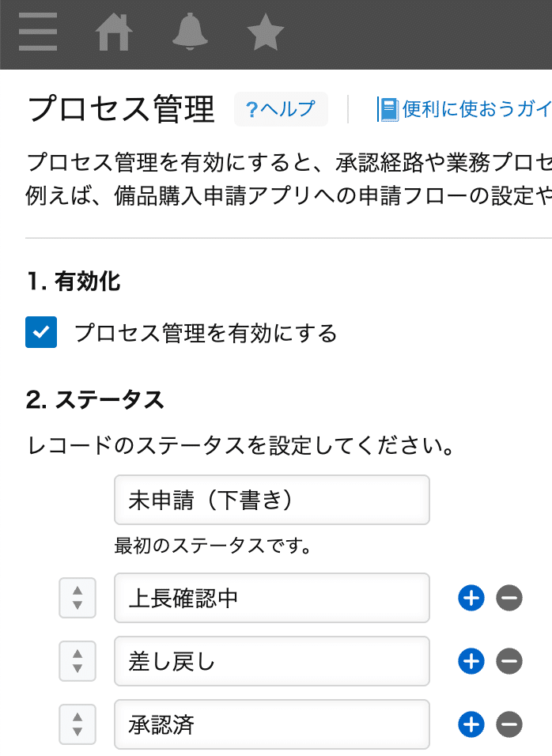Go to the home icon
The image size is (552, 756).
click(x=113, y=32)
